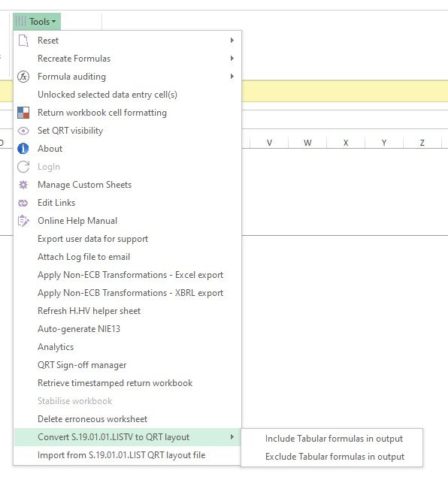Choose Set QRT visibility
Viewport: 448px width, 501px height.
click(x=127, y=131)
